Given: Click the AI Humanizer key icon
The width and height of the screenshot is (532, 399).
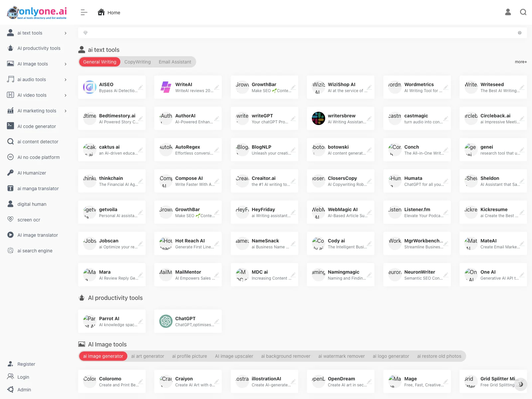Looking at the screenshot, I should tap(11, 173).
